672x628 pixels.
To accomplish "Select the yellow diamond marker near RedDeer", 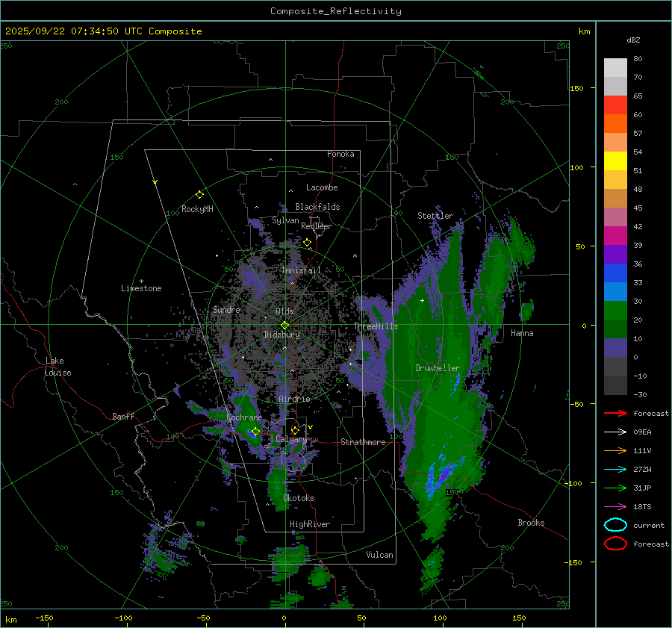I will click(x=307, y=242).
